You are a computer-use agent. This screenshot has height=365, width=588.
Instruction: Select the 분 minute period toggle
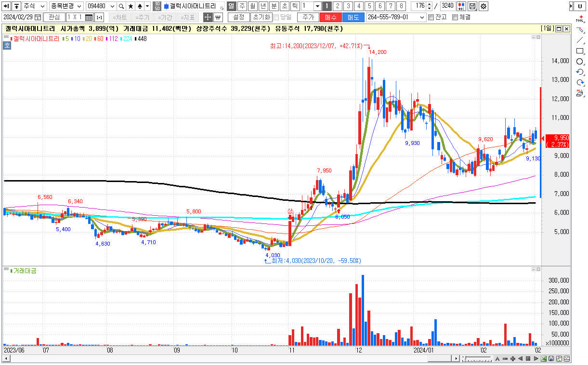274,6
